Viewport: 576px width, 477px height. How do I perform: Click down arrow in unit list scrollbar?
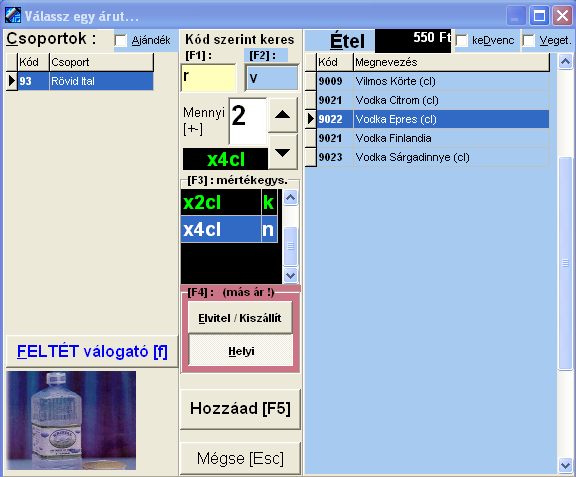tap(291, 275)
